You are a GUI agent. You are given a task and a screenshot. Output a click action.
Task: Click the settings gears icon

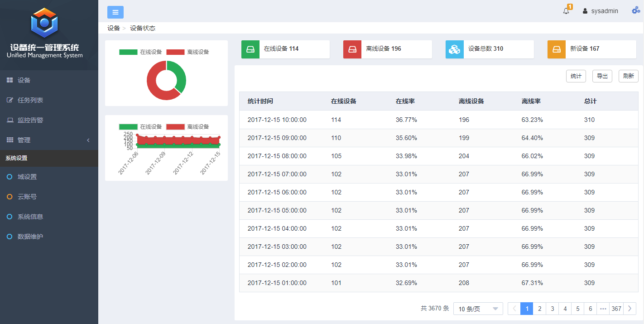[x=636, y=10]
